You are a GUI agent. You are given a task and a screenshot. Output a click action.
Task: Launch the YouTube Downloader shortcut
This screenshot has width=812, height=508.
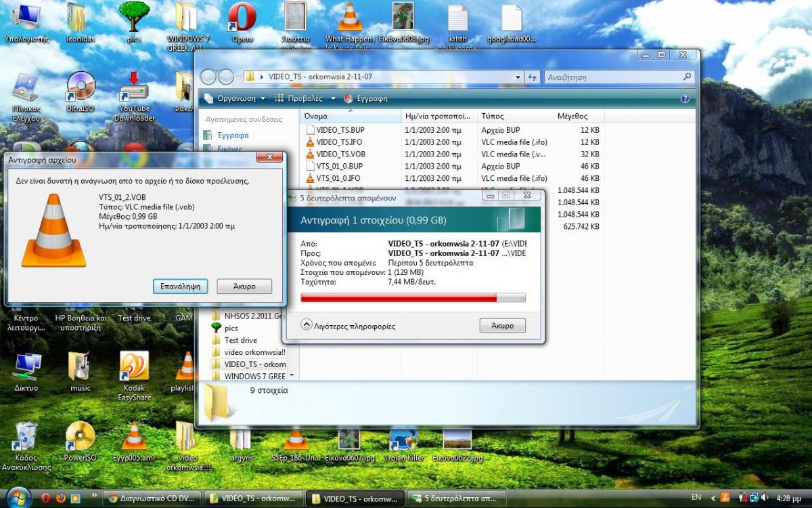134,96
